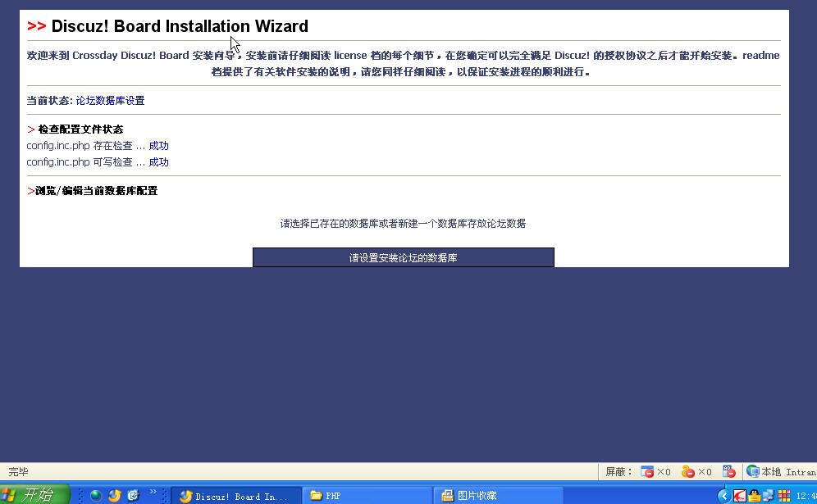Screen dimensions: 817x504
Task: Open the 图片收藏 taskbar window
Action: 498,496
